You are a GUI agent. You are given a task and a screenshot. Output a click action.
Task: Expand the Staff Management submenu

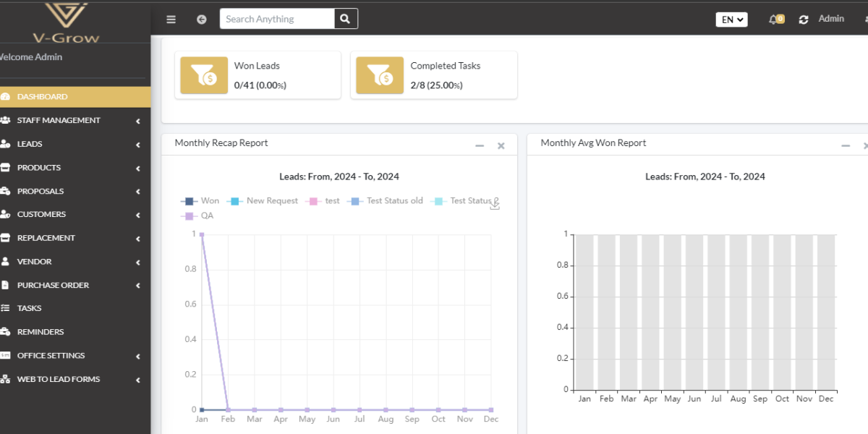pos(59,120)
